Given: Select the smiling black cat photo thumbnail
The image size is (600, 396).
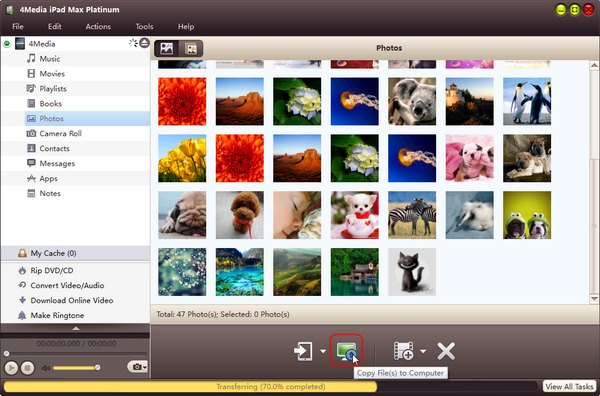Looking at the screenshot, I should pos(412,272).
